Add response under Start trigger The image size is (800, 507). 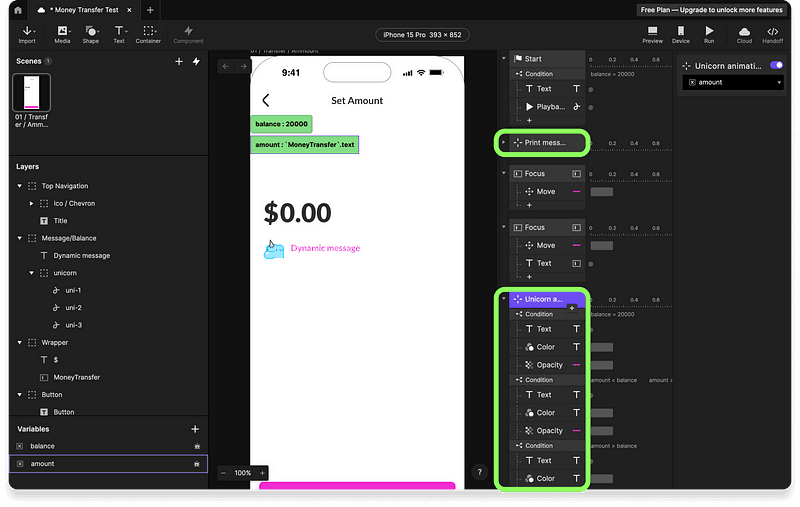tap(529, 120)
